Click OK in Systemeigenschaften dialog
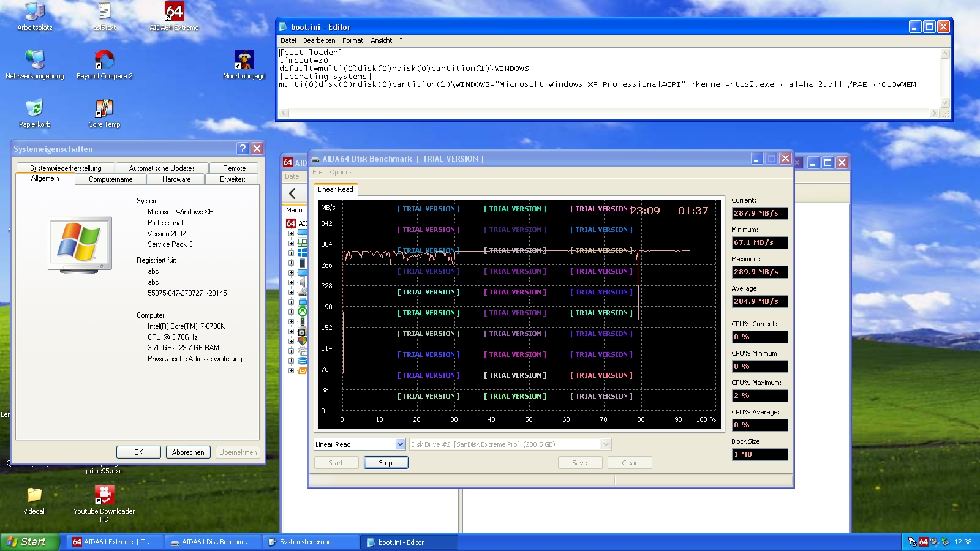This screenshot has width=980, height=551. point(139,452)
